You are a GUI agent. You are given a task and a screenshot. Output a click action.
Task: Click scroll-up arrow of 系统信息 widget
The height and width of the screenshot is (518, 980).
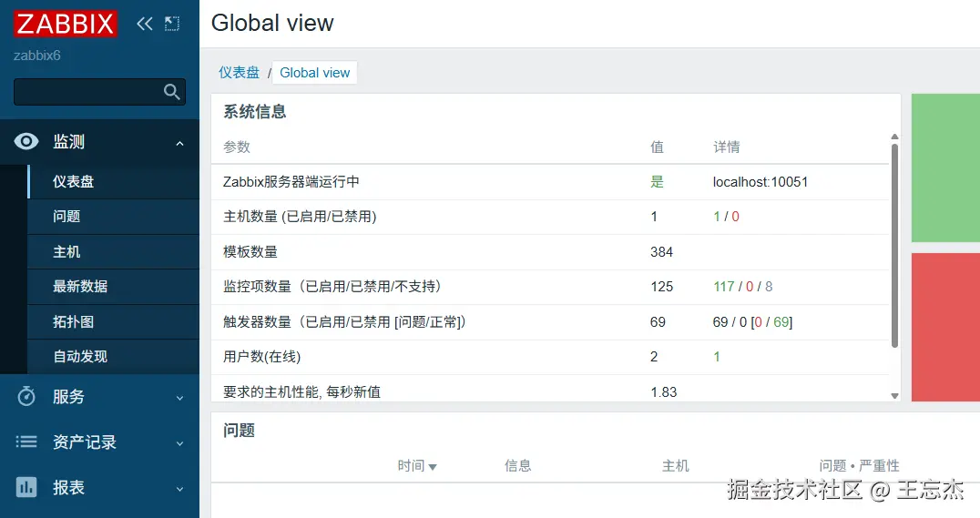(x=894, y=137)
